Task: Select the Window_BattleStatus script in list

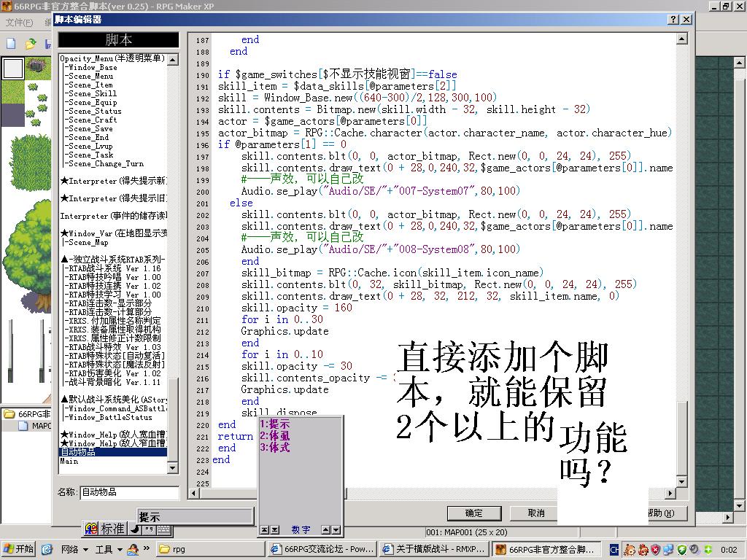Action: 110,418
